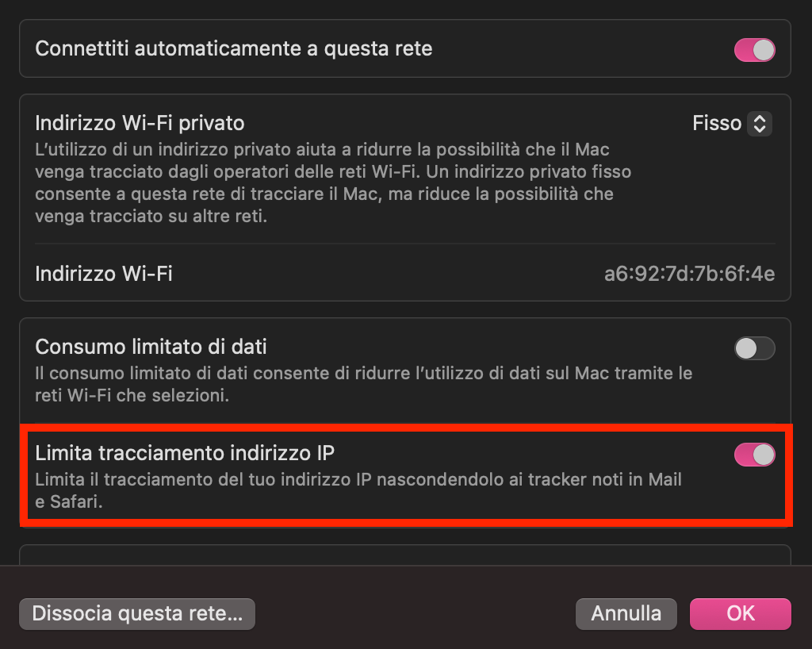Click the "Indirizzo Wi-Fi" row label
This screenshot has width=812, height=649.
pyautogui.click(x=102, y=272)
